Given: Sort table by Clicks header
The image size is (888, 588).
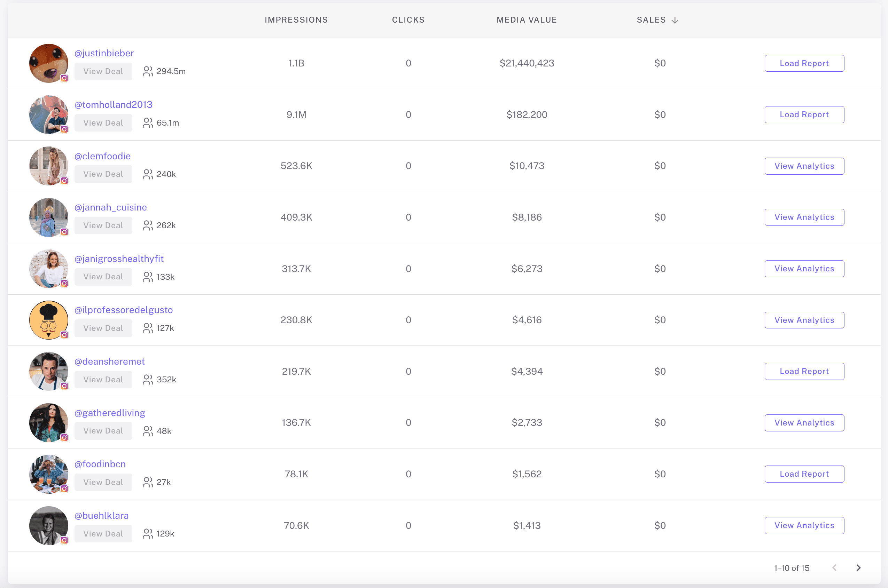Looking at the screenshot, I should tap(408, 20).
